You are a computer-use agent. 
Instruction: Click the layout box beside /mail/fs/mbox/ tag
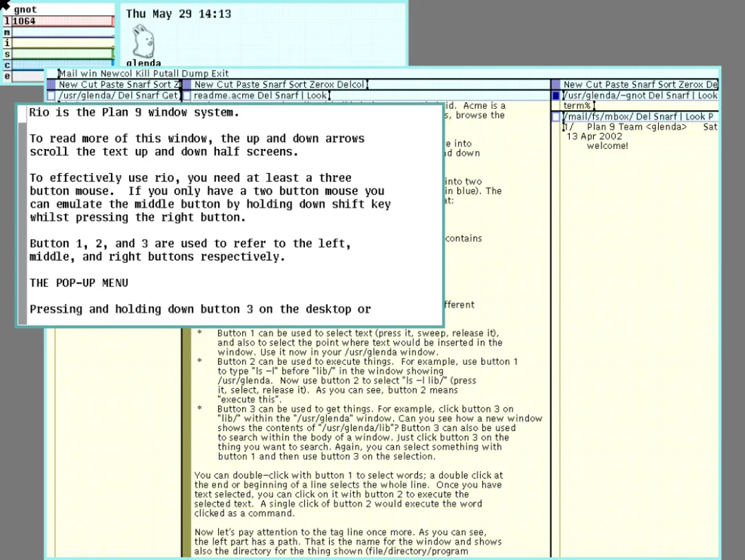[556, 117]
